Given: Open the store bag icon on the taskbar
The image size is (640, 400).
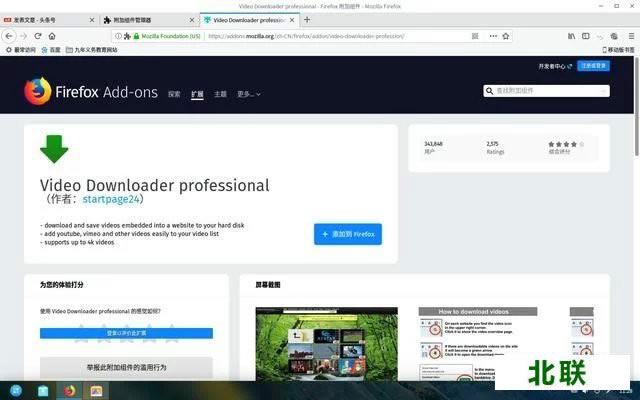Looking at the screenshot, I should point(43,391).
